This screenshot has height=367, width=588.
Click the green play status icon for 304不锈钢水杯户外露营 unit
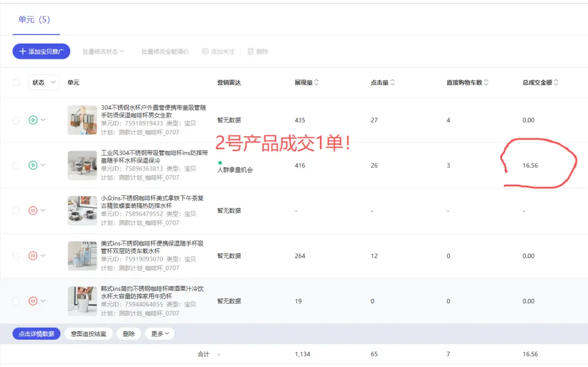click(33, 120)
